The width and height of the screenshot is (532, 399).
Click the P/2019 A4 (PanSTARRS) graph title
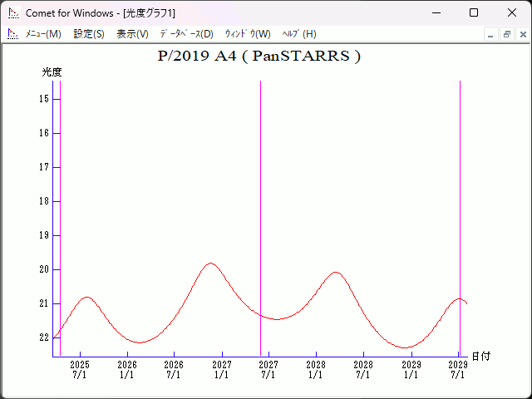pos(259,57)
